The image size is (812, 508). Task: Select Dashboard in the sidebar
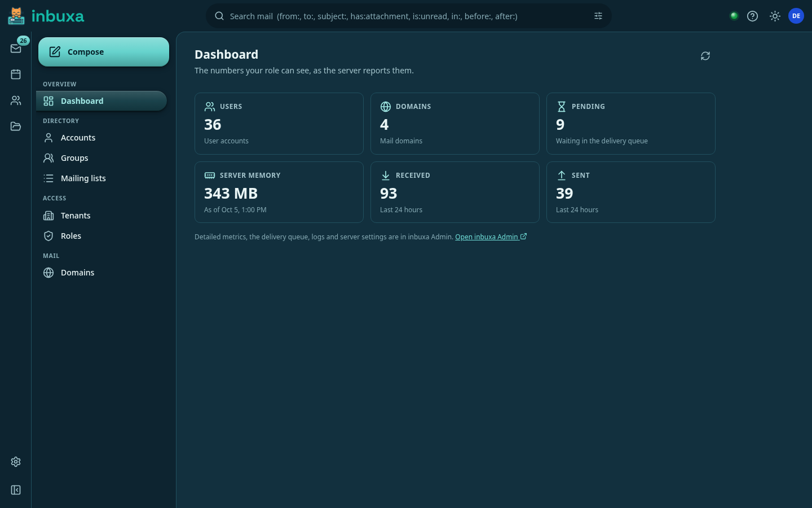[101, 101]
